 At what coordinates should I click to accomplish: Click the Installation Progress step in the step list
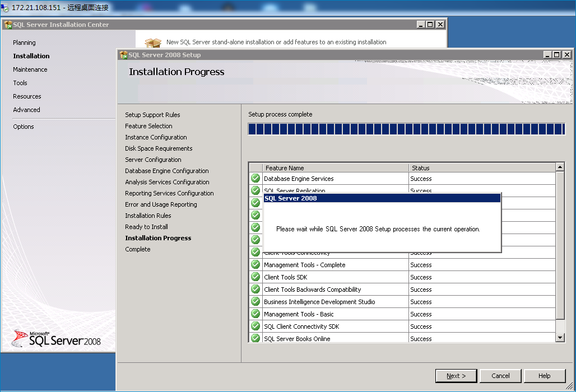[158, 238]
